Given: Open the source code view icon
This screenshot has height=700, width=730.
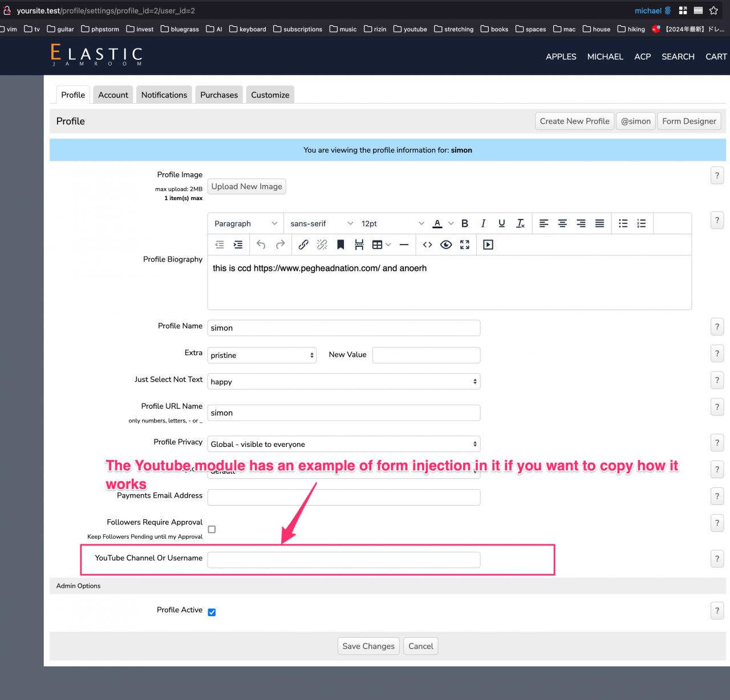Looking at the screenshot, I should click(427, 245).
